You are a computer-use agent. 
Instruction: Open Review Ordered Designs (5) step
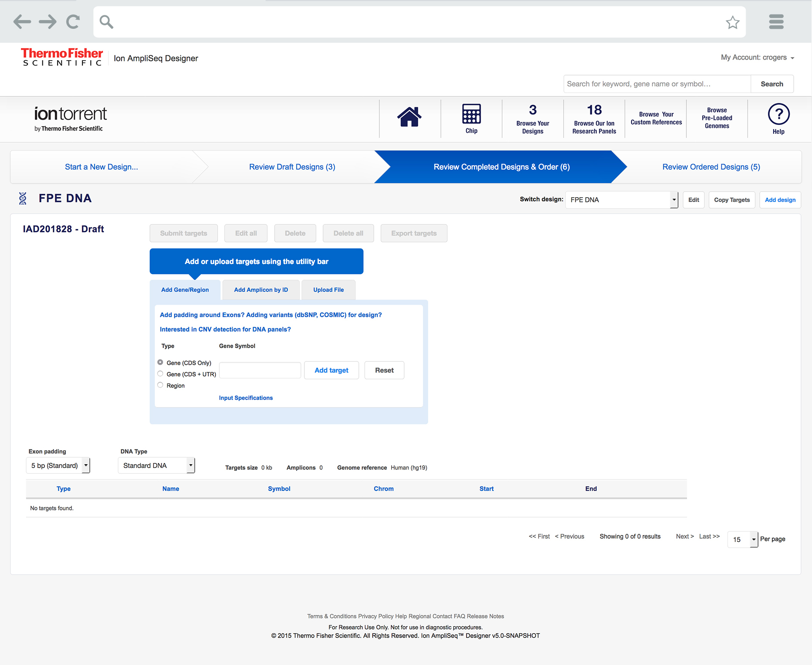pyautogui.click(x=711, y=167)
